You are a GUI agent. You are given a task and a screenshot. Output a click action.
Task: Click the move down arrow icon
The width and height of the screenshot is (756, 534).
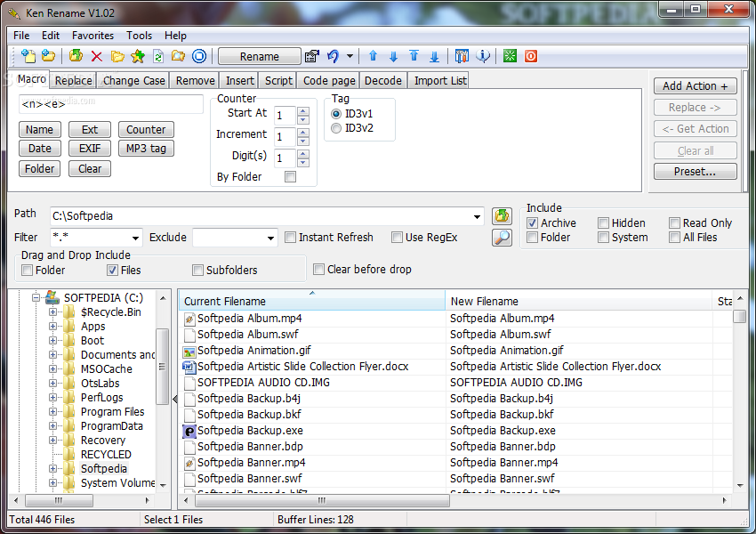coord(393,56)
